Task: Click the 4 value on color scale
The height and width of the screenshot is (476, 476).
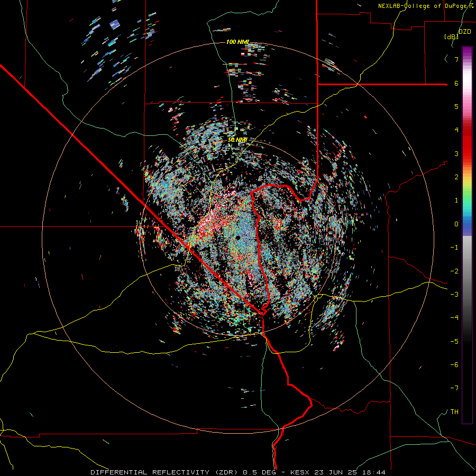Action: 456,130
